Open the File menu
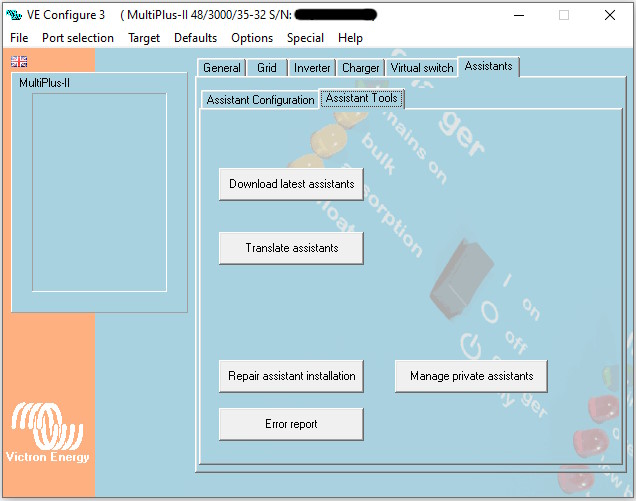Viewport: 636px width, 501px height. click(x=19, y=38)
